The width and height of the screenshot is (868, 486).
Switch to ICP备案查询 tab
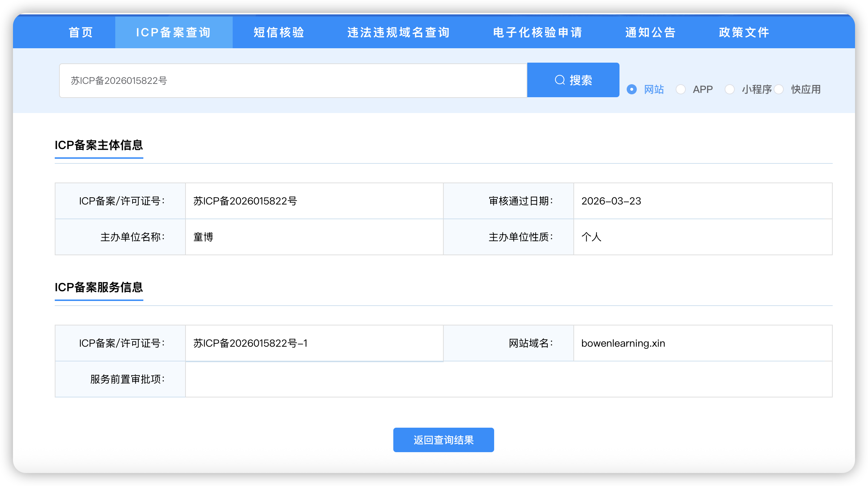174,32
